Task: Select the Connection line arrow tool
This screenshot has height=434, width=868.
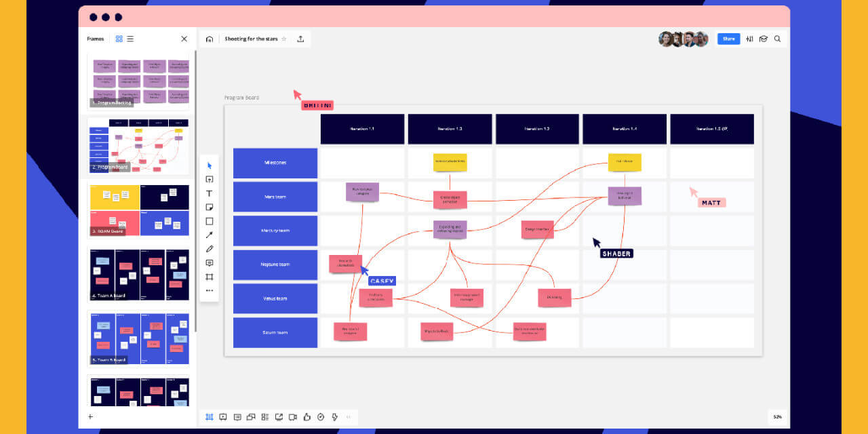Action: [210, 235]
